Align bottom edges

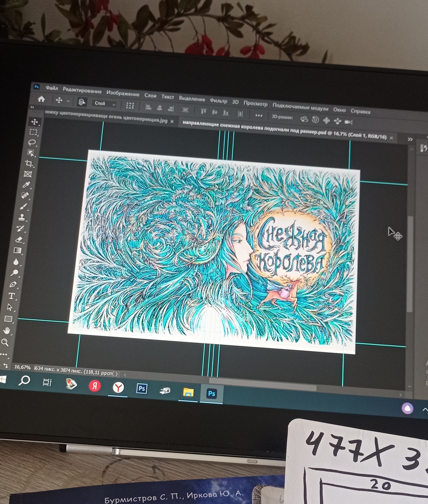click(x=226, y=113)
